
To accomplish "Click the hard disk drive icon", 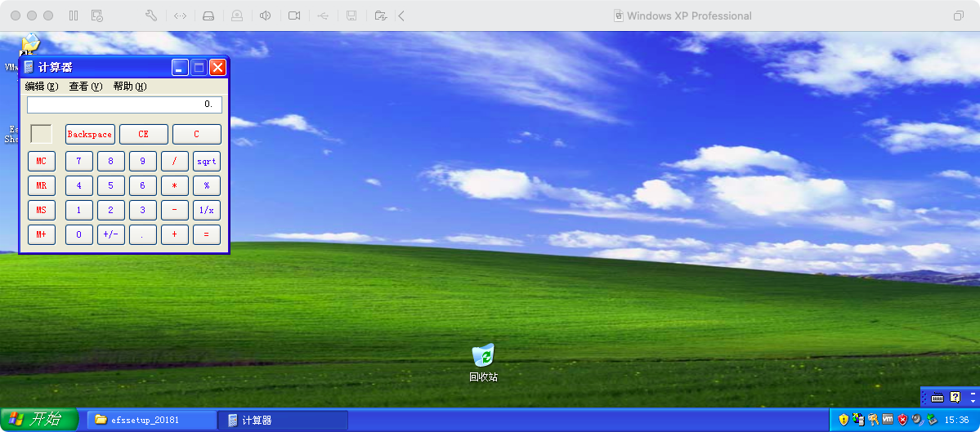I will pos(208,16).
